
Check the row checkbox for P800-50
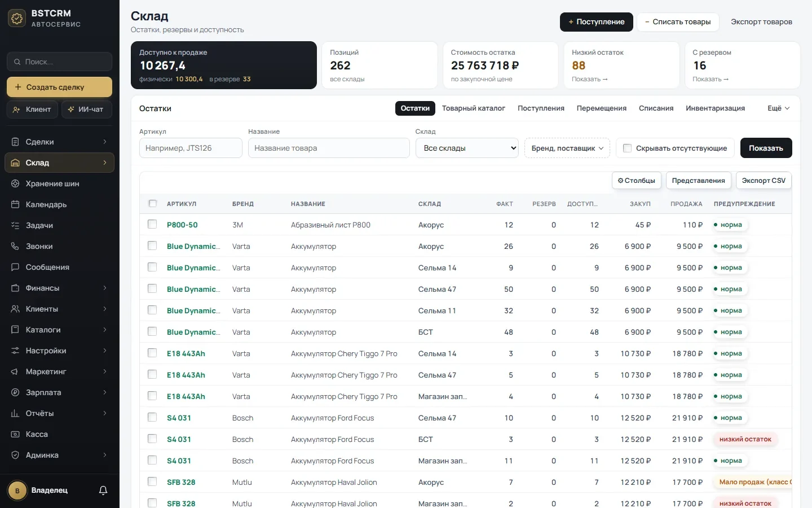click(x=152, y=224)
